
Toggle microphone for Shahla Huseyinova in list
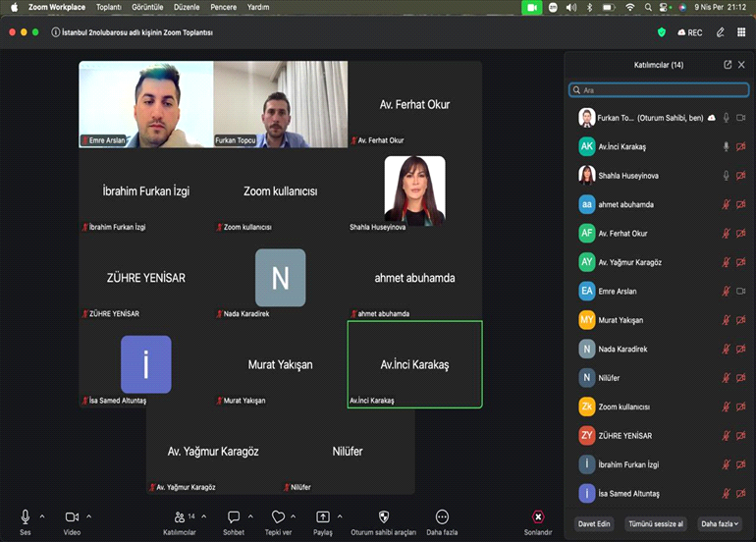pyautogui.click(x=727, y=176)
